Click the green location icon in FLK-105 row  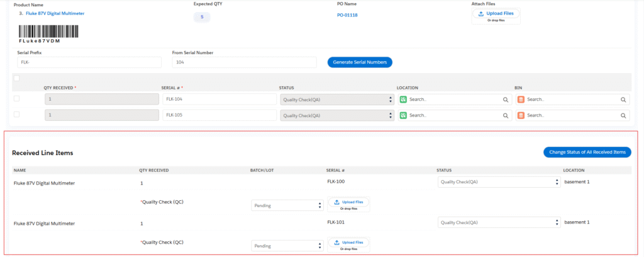point(403,115)
